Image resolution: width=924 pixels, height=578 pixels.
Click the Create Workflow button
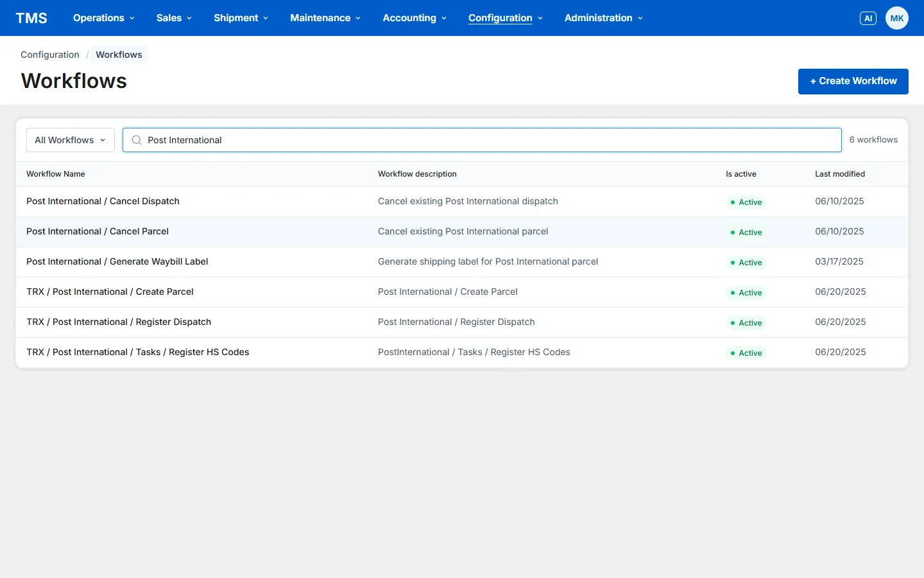click(x=853, y=82)
